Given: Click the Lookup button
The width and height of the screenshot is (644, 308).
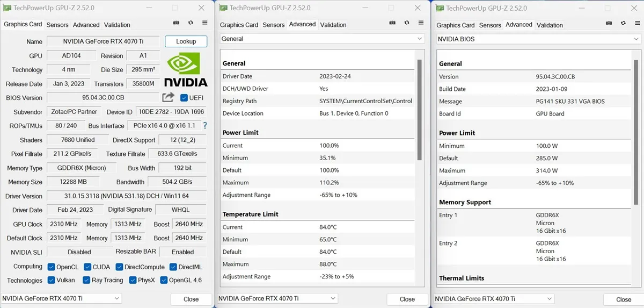Looking at the screenshot, I should (186, 41).
